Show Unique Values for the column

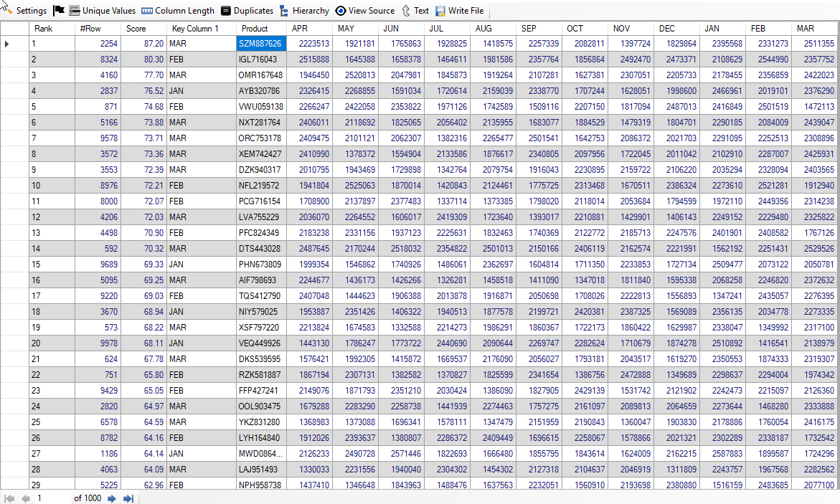(x=102, y=11)
